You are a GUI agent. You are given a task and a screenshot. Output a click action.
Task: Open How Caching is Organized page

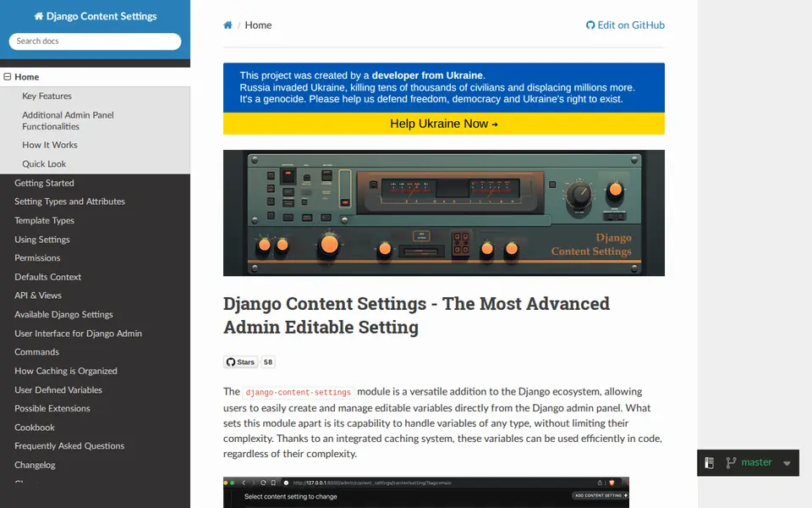click(x=66, y=371)
